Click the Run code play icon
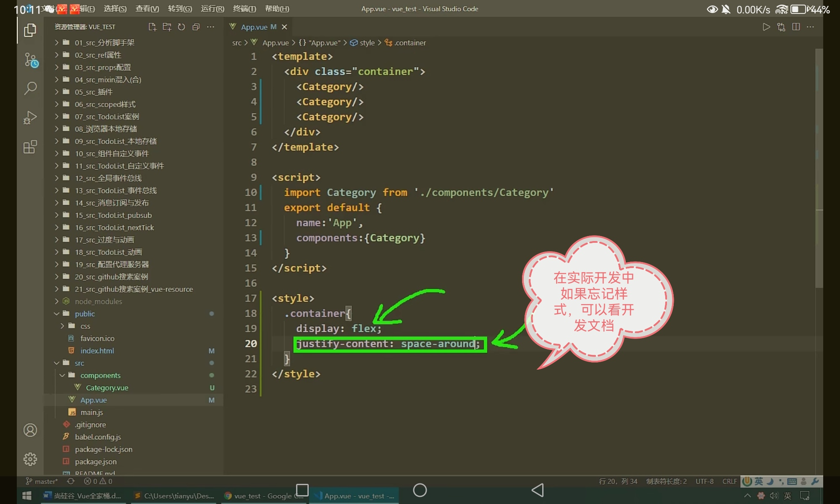 766,27
